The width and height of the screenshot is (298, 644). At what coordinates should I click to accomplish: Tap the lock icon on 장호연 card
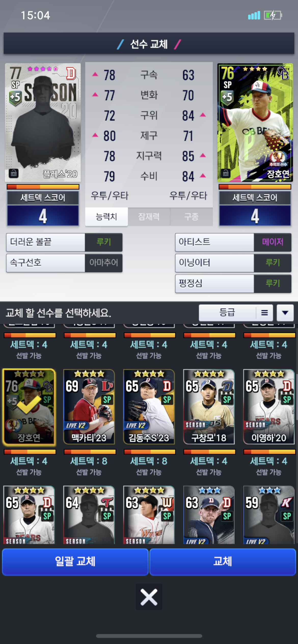[225, 173]
